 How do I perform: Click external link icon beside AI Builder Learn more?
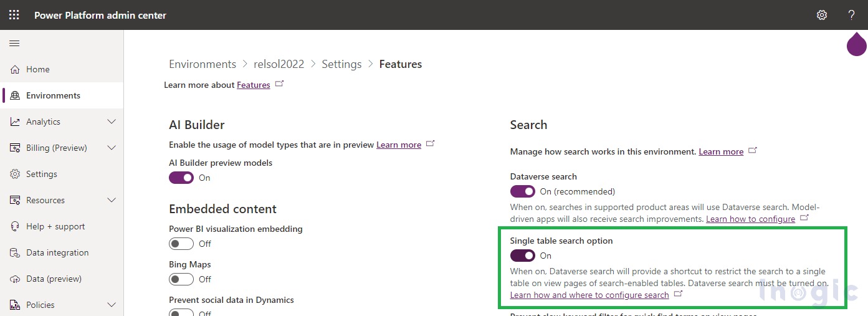pyautogui.click(x=430, y=143)
